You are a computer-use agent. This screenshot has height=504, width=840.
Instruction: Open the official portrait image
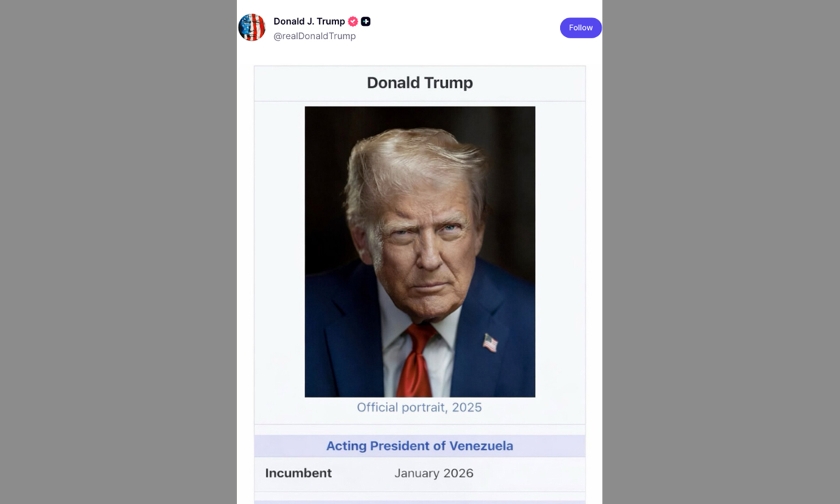pyautogui.click(x=420, y=252)
